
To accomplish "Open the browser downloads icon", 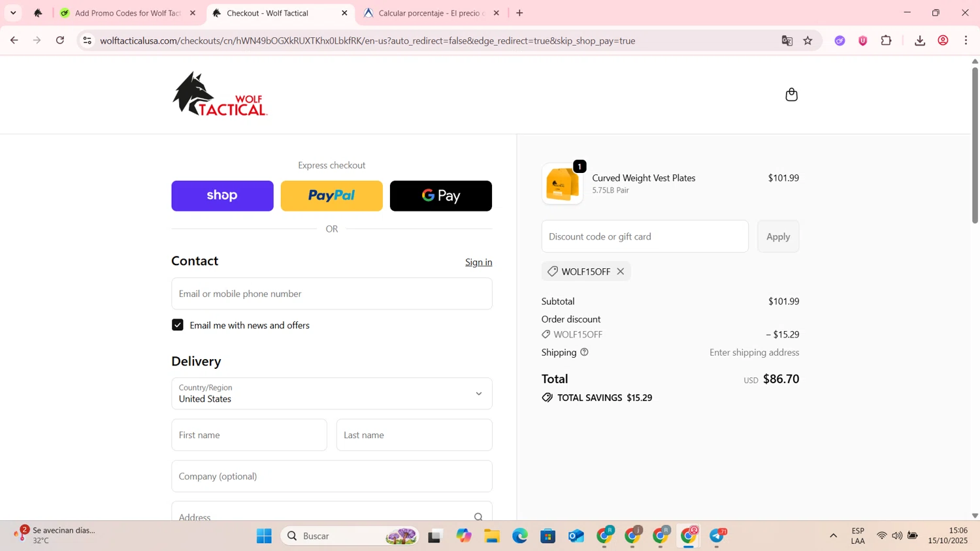I will click(920, 40).
